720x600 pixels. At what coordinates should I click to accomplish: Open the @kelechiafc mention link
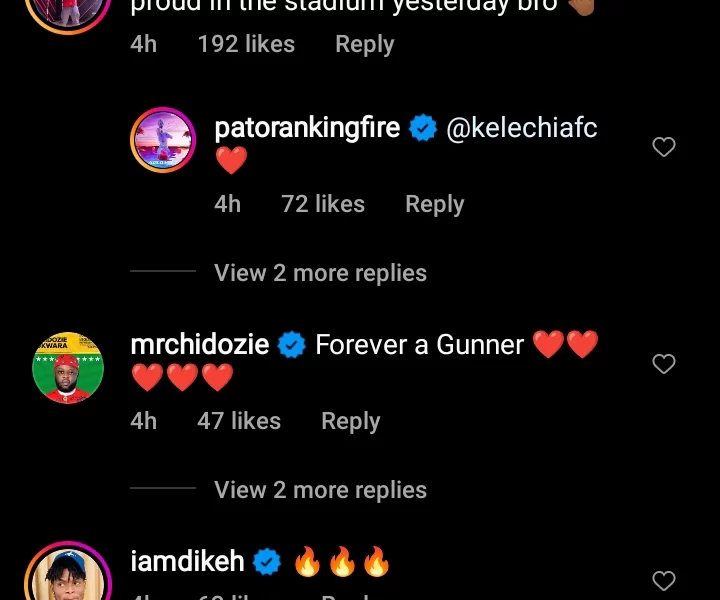521,128
